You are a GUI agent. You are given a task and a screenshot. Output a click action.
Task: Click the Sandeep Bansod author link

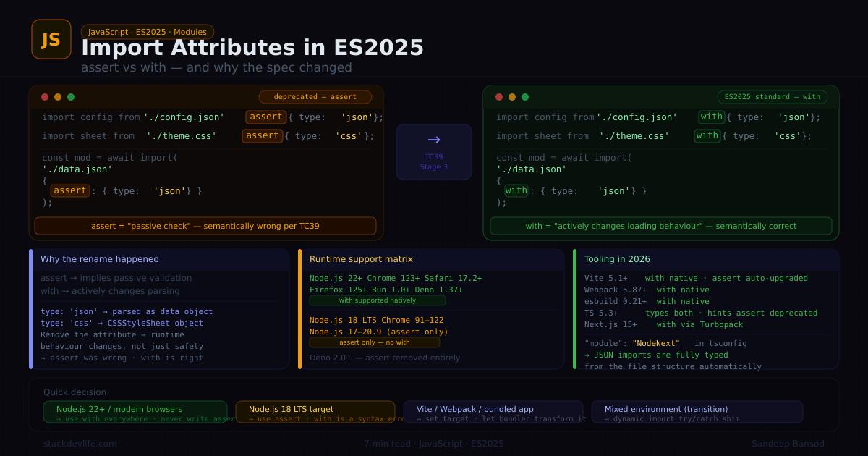point(790,444)
